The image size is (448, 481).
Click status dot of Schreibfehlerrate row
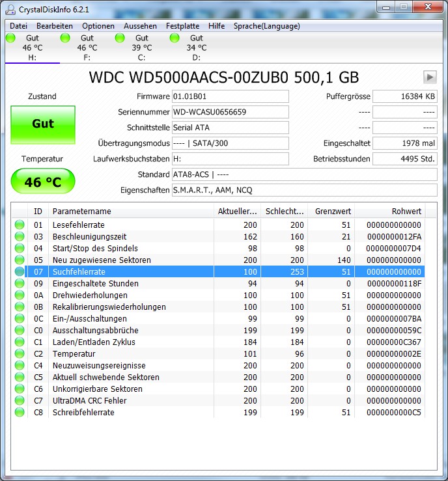pyautogui.click(x=20, y=412)
